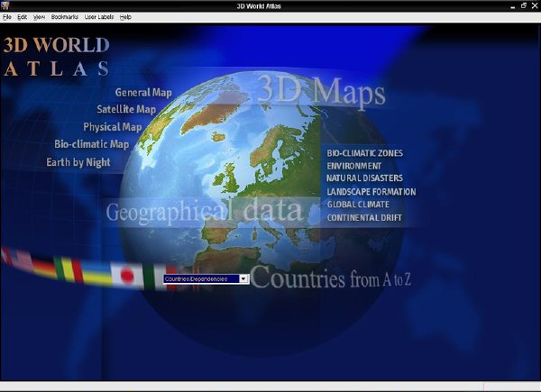Restore down the 3D World Atlas window
The width and height of the screenshot is (541, 392).
[x=524, y=6]
